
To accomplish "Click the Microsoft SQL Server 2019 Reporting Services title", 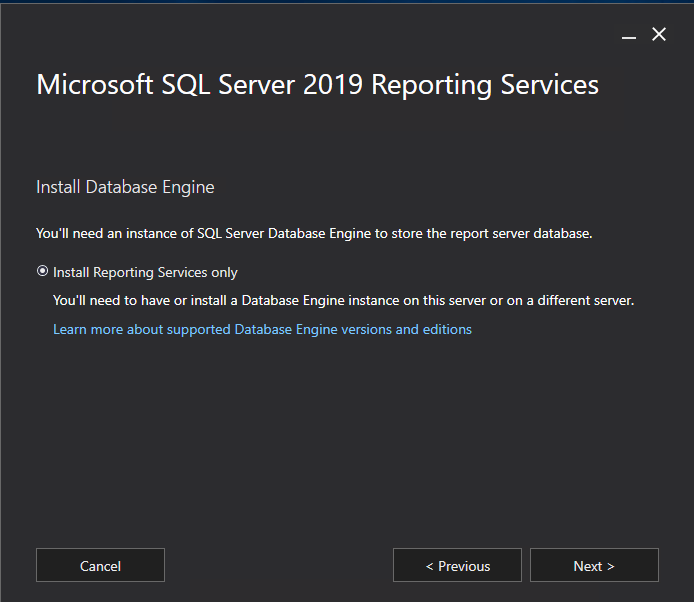I will click(317, 85).
